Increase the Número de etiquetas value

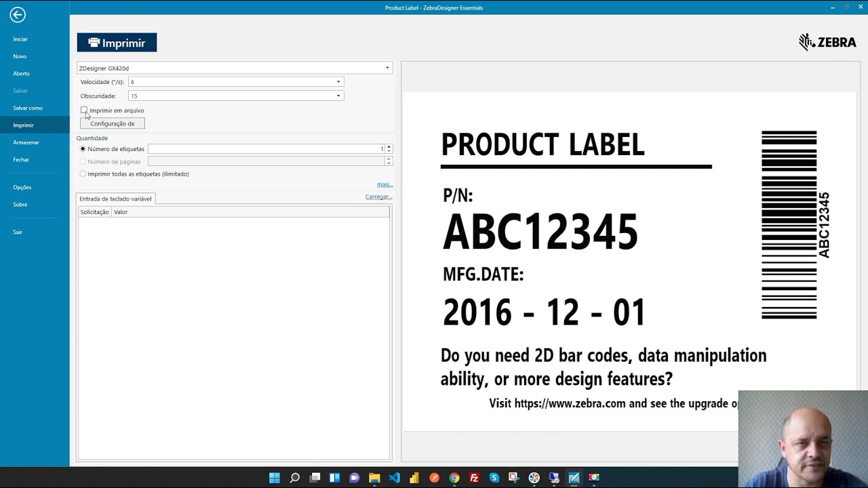pos(389,146)
